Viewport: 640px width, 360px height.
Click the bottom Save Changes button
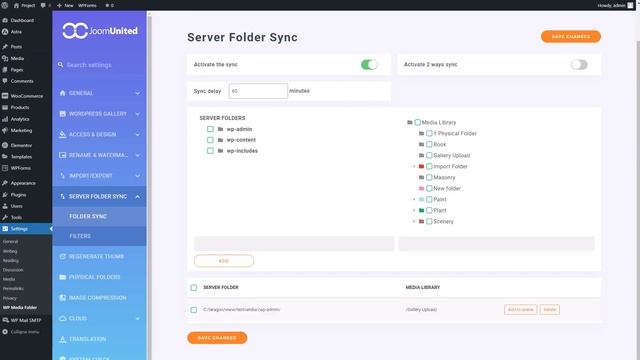(x=217, y=338)
